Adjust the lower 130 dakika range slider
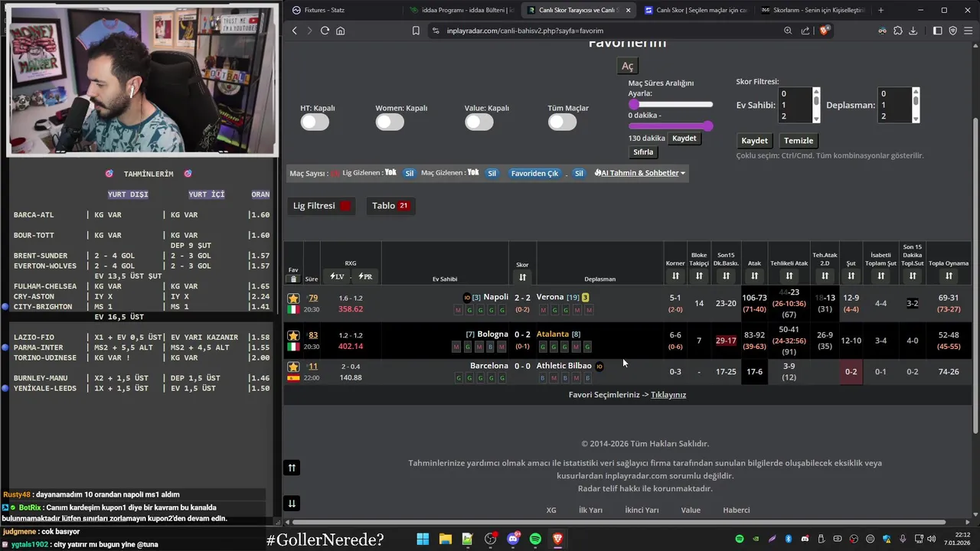 click(671, 126)
